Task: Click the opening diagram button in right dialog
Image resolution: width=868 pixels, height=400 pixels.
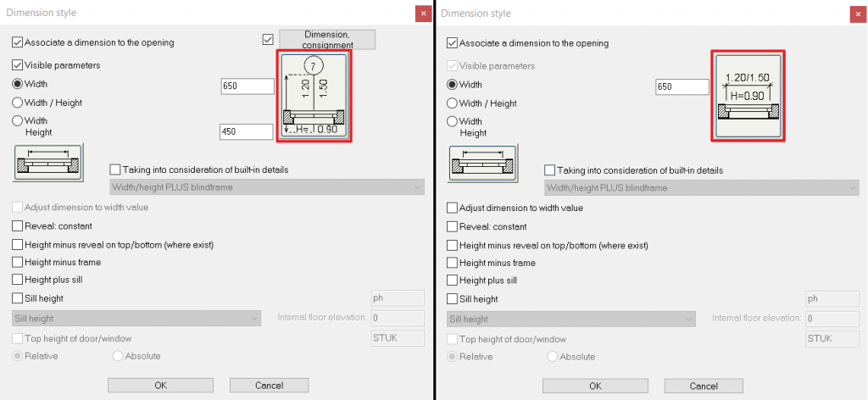Action: click(481, 162)
